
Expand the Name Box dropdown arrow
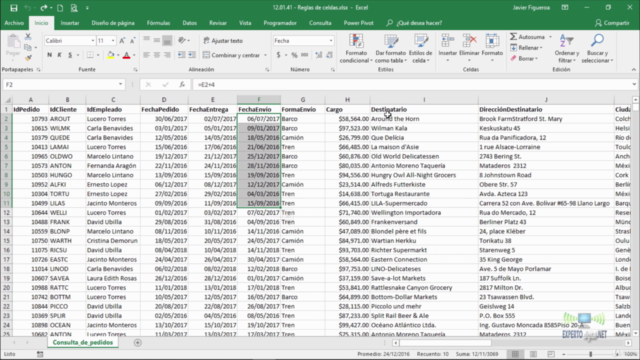pos(120,84)
